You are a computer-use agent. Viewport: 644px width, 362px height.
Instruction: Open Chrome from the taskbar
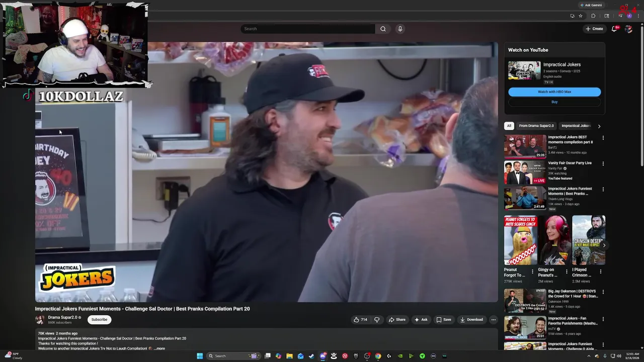point(378,356)
